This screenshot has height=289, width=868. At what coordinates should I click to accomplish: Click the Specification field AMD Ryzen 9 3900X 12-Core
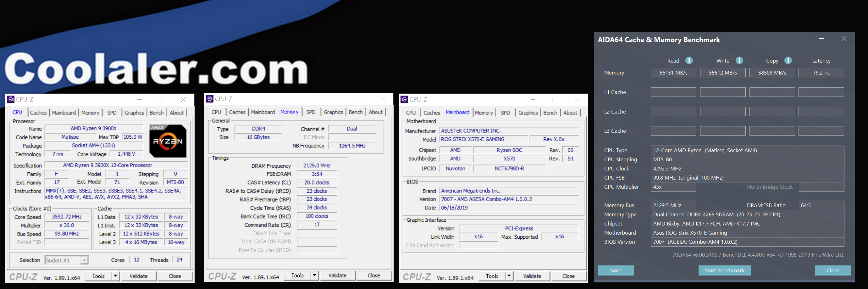116,165
